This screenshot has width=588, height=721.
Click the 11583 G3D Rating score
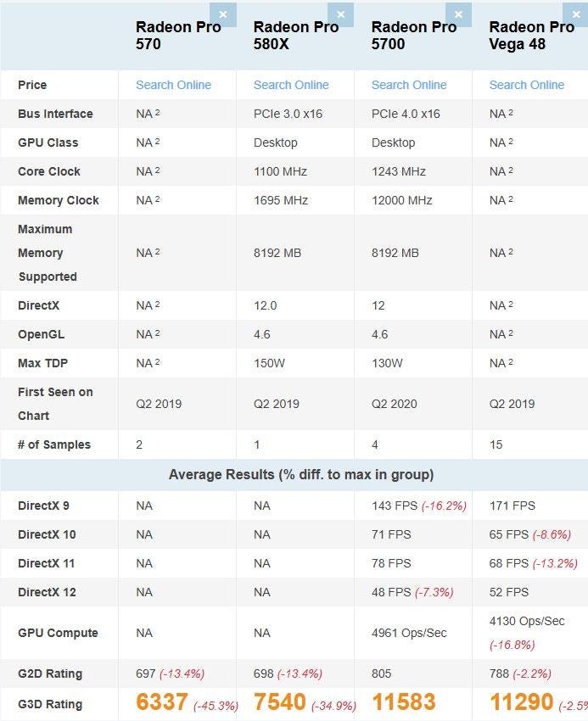[403, 702]
